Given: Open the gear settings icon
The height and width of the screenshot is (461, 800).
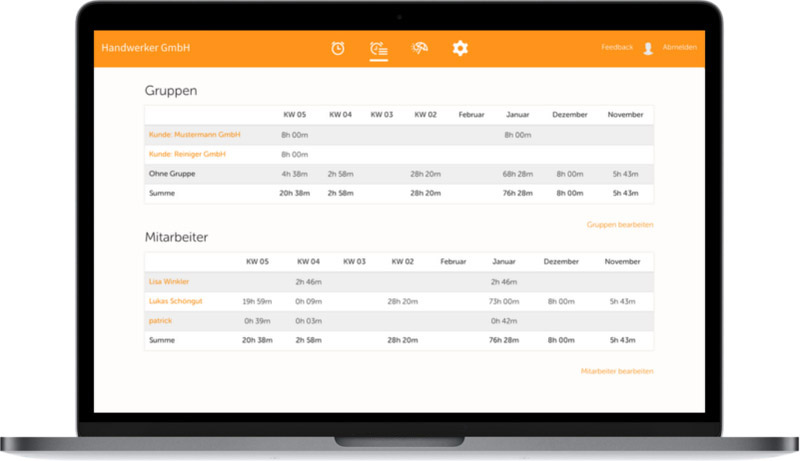Looking at the screenshot, I should coord(460,48).
